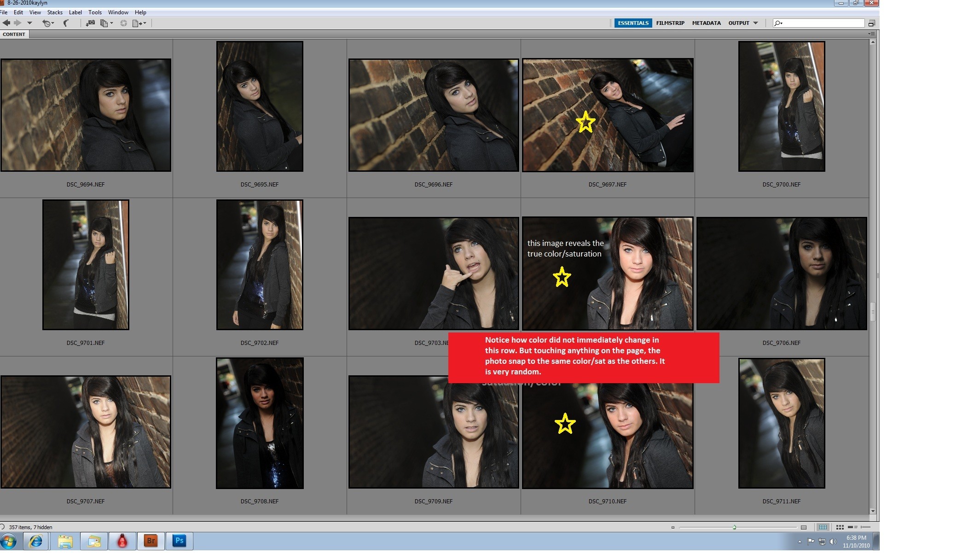The height and width of the screenshot is (554, 980).
Task: Open the File menu
Action: (4, 12)
